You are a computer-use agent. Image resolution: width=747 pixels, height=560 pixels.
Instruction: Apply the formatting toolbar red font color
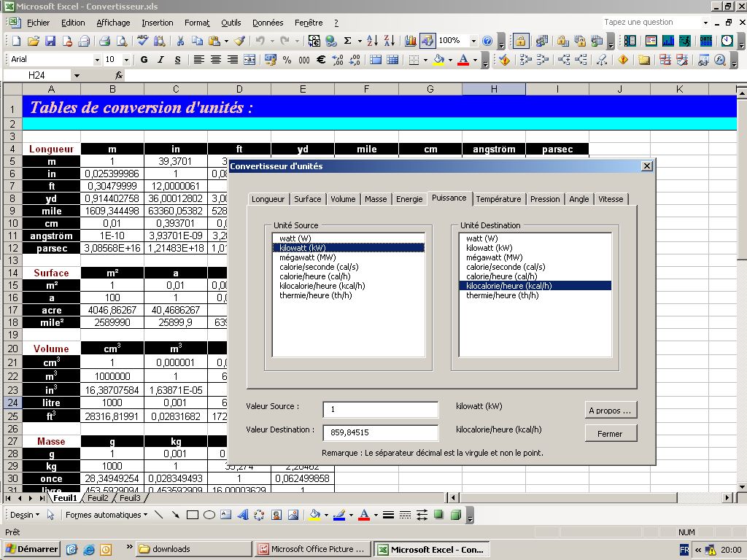(463, 60)
